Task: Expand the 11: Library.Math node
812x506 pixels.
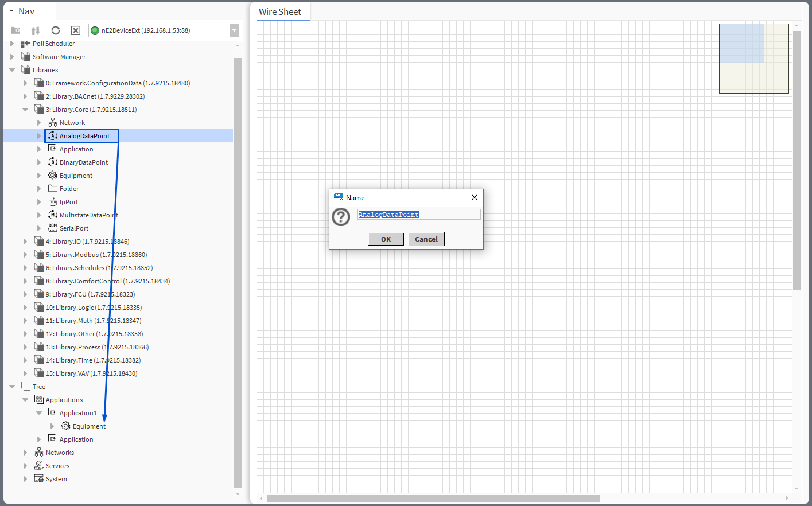Action: coord(25,321)
